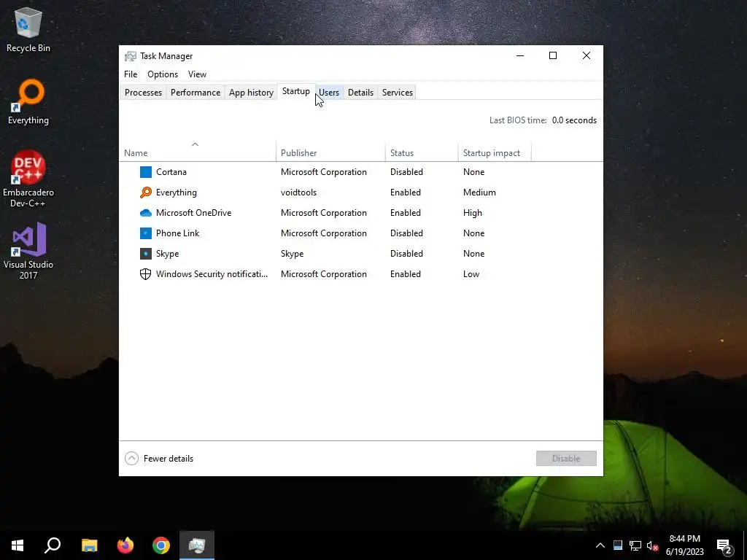Click the drive tray icon beside network icon

click(x=618, y=545)
